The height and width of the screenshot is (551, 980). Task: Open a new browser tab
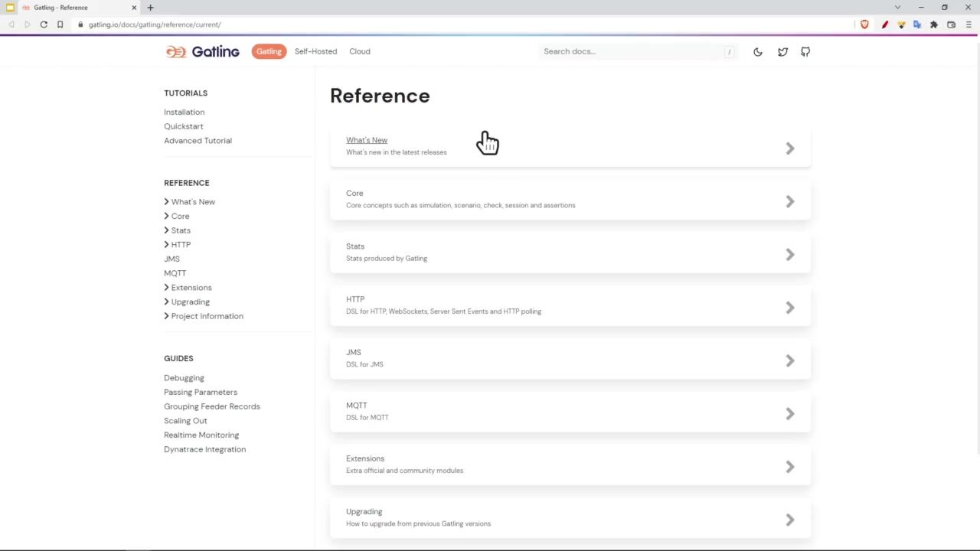pos(150,8)
